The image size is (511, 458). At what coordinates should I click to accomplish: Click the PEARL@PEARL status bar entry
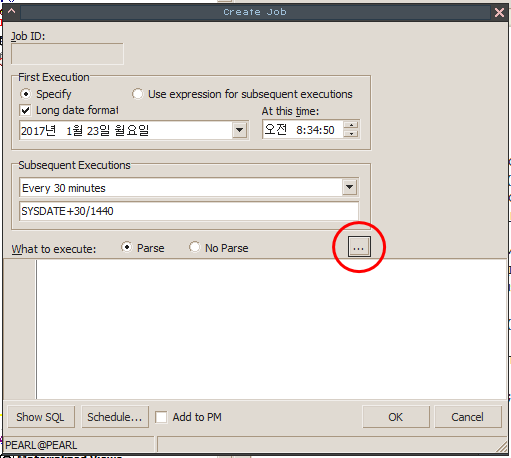pyautogui.click(x=79, y=445)
